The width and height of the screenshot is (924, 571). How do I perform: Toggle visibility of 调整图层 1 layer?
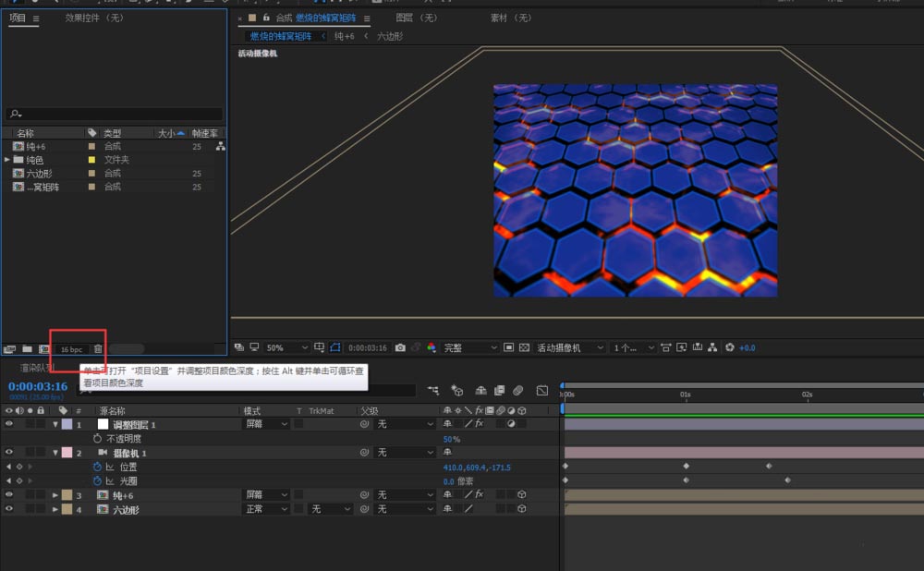point(9,424)
